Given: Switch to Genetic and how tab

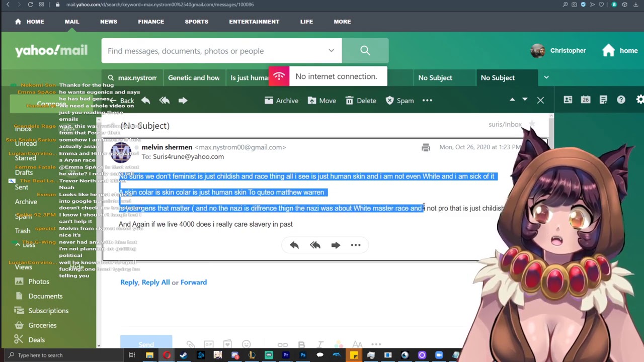Looking at the screenshot, I should click(x=194, y=77).
